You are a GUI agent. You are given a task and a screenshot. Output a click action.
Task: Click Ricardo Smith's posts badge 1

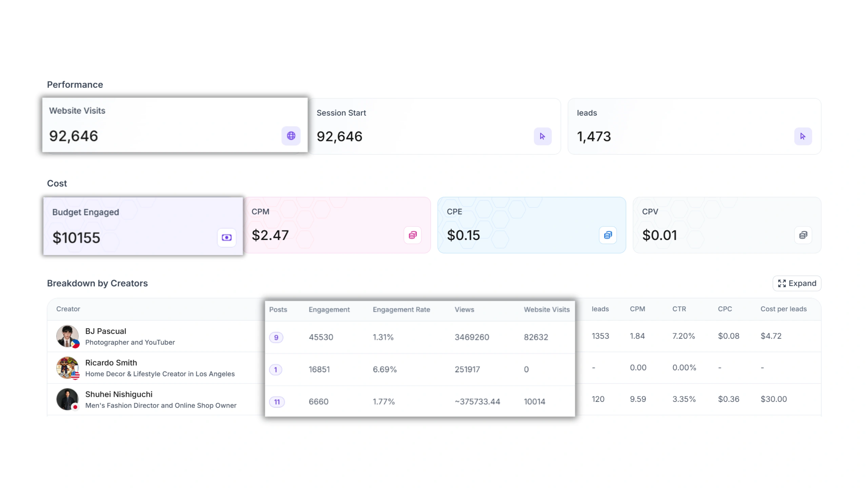click(276, 370)
